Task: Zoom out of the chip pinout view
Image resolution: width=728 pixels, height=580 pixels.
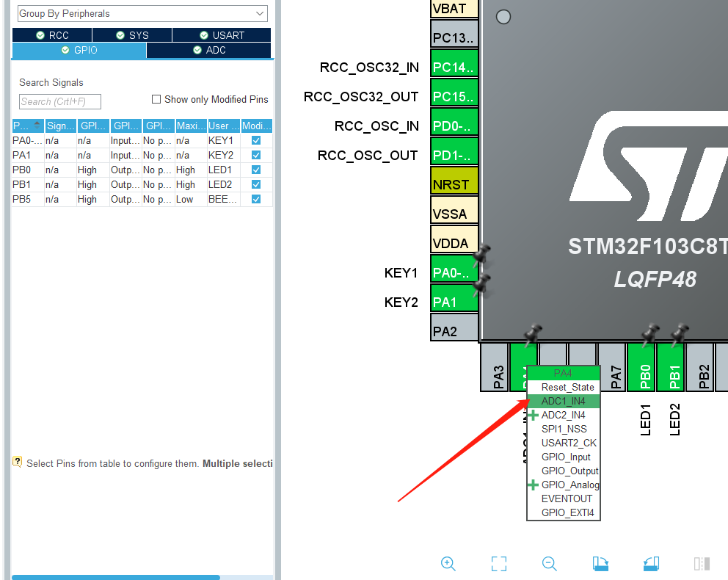Action: (x=549, y=563)
